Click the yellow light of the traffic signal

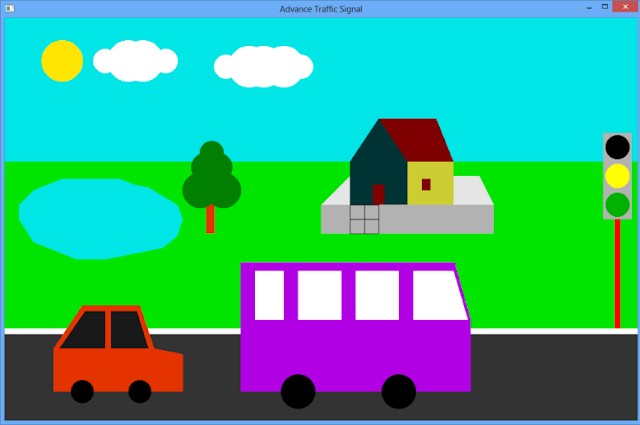[617, 176]
